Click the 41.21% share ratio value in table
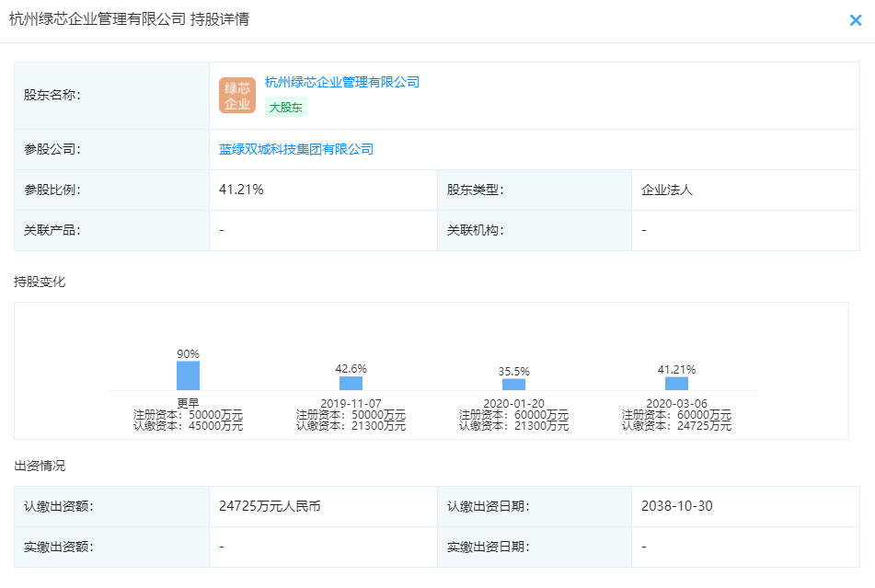 coord(241,190)
